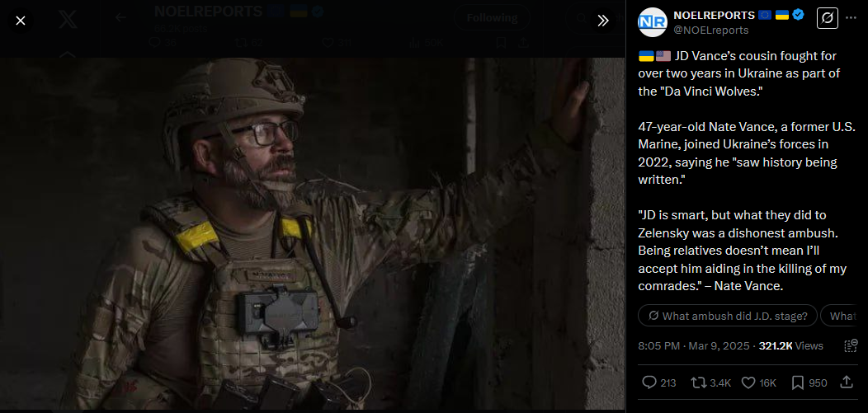
Task: Click the paragraph about 47-year-old Nate Vance
Action: [747, 153]
